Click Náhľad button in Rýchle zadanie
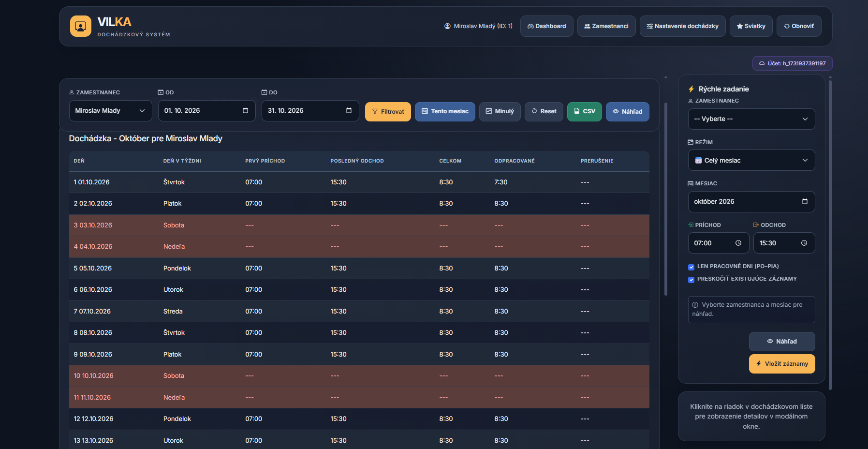This screenshot has height=449, width=868. pos(782,342)
